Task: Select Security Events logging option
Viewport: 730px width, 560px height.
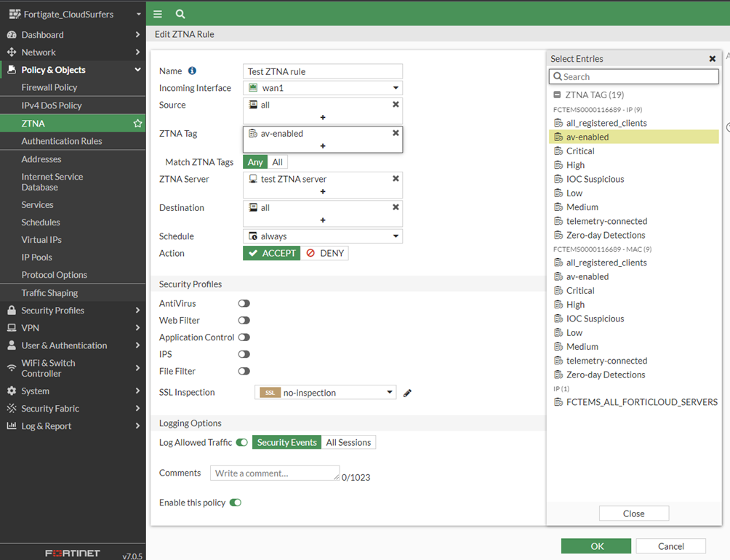Action: pyautogui.click(x=286, y=442)
